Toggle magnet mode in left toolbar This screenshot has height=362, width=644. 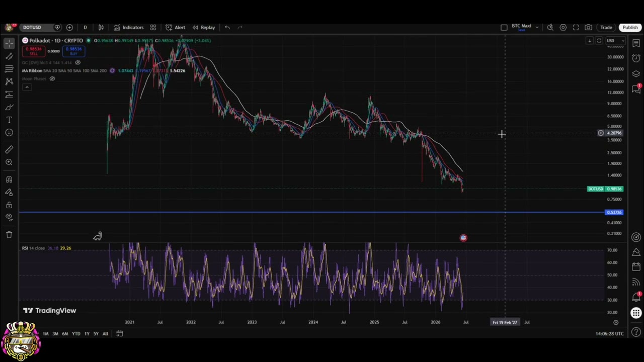click(9, 179)
